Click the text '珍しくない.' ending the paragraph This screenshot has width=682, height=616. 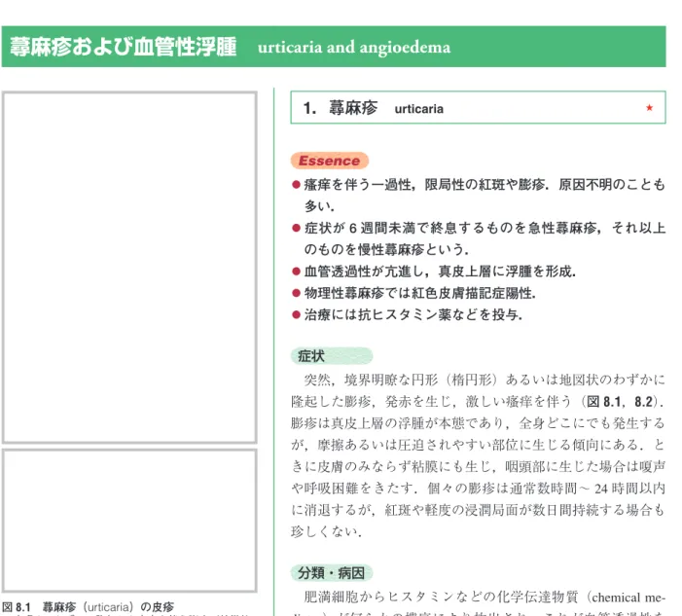point(326,531)
